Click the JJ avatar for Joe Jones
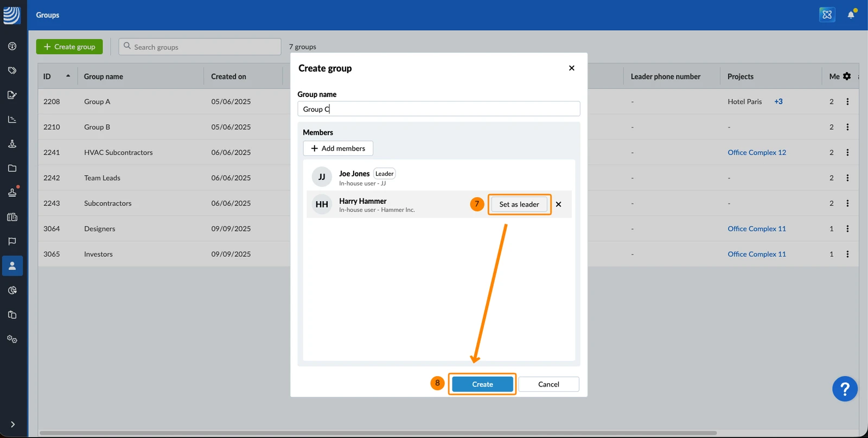Image resolution: width=868 pixels, height=438 pixels. pos(322,177)
